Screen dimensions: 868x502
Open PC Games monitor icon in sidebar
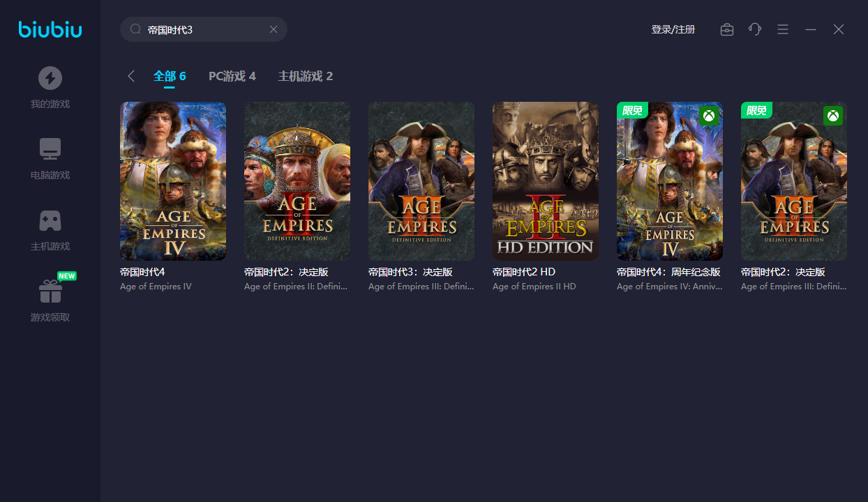50,149
